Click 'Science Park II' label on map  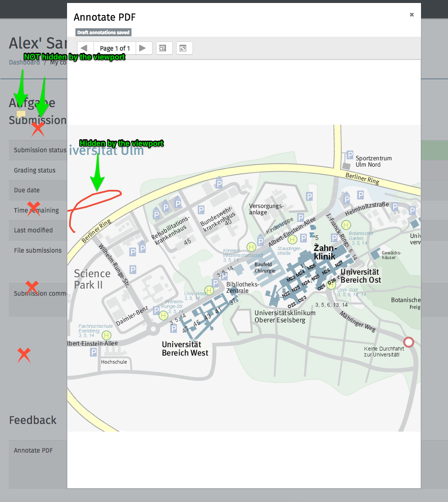tap(92, 279)
